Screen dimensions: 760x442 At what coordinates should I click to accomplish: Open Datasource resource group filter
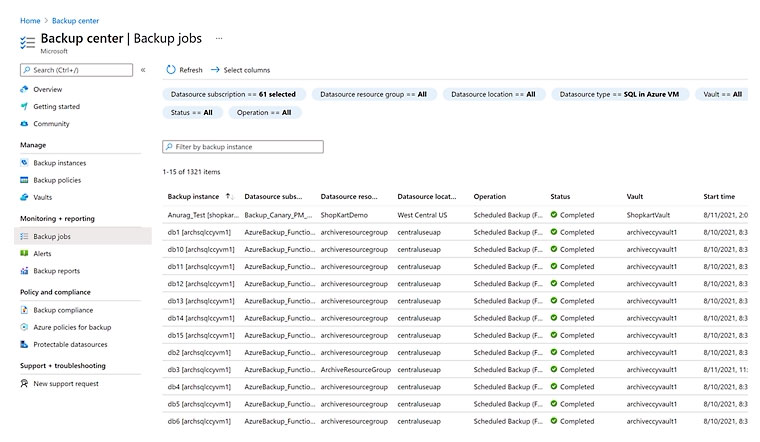374,95
